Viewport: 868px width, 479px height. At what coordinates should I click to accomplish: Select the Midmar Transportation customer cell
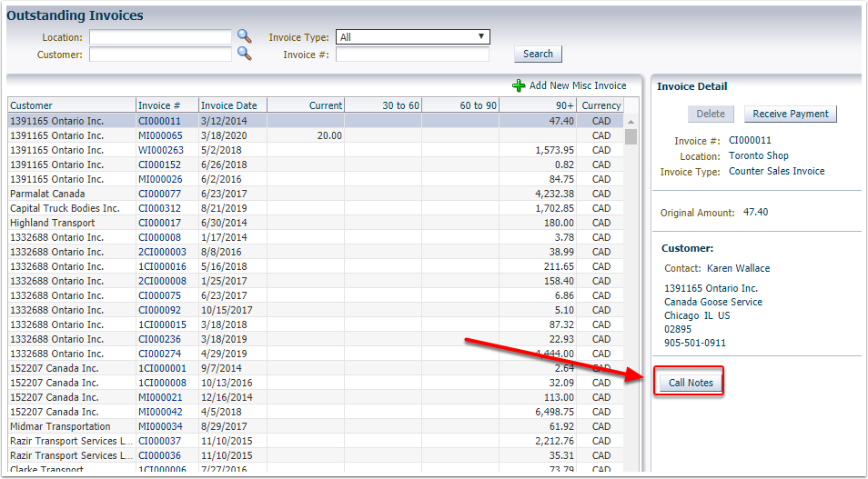(72, 426)
